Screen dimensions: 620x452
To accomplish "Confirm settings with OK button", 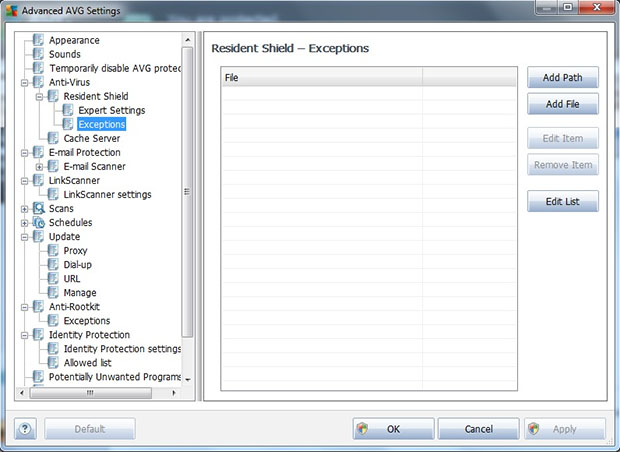I will (x=393, y=429).
